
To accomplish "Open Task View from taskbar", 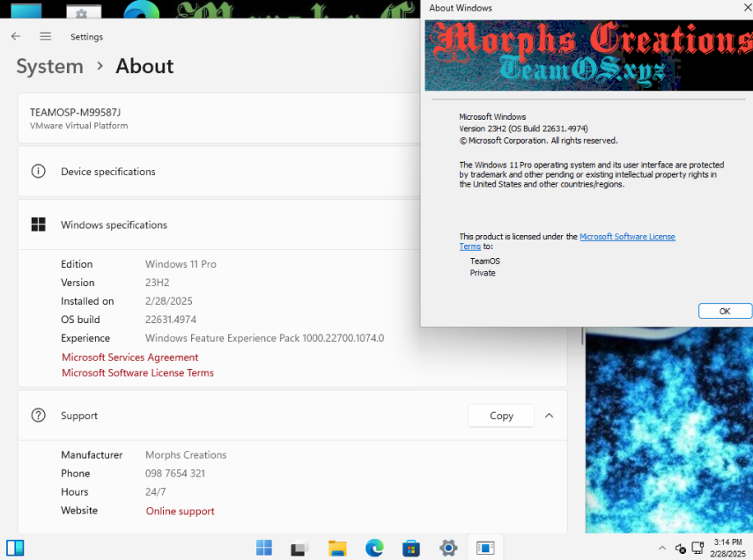I will tap(299, 548).
